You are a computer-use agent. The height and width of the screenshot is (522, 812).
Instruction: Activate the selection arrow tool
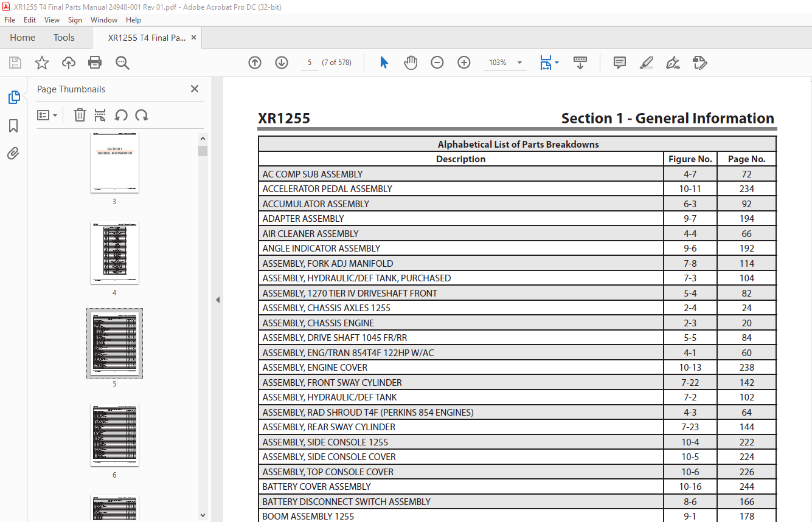pyautogui.click(x=384, y=63)
